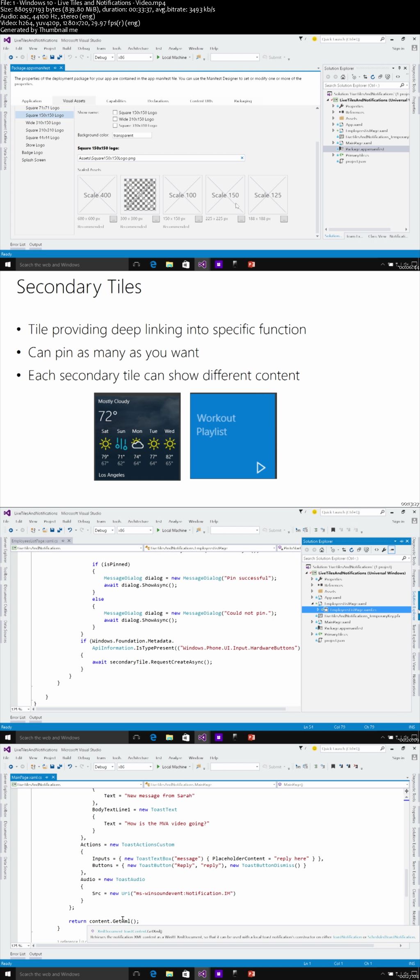This screenshot has width=420, height=980.
Task: Open Task View from taskbar below MainPage.xaml.cs frame
Action: pyautogui.click(x=137, y=974)
